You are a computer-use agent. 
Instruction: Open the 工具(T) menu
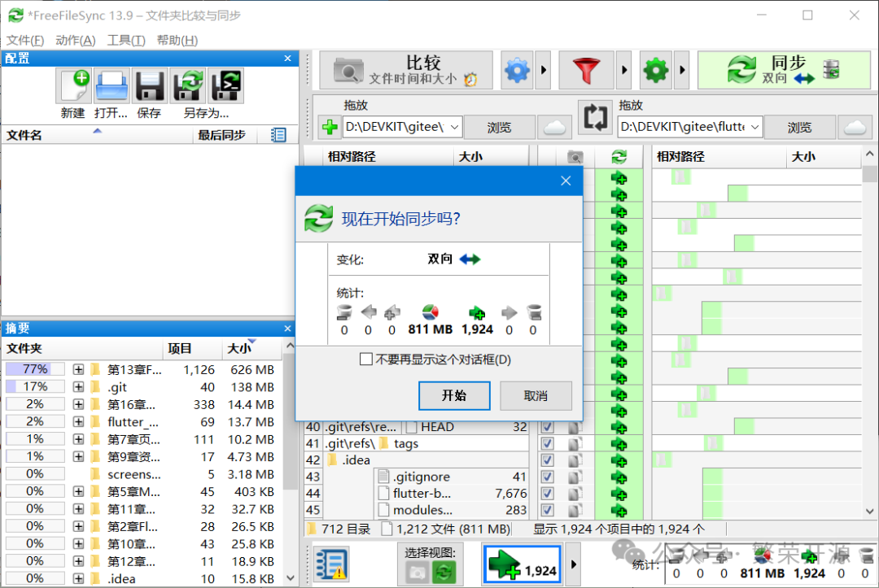point(126,40)
